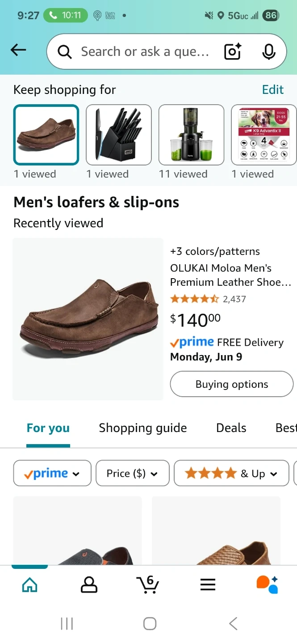Launch the Rufus AI assistant icon

[267, 584]
